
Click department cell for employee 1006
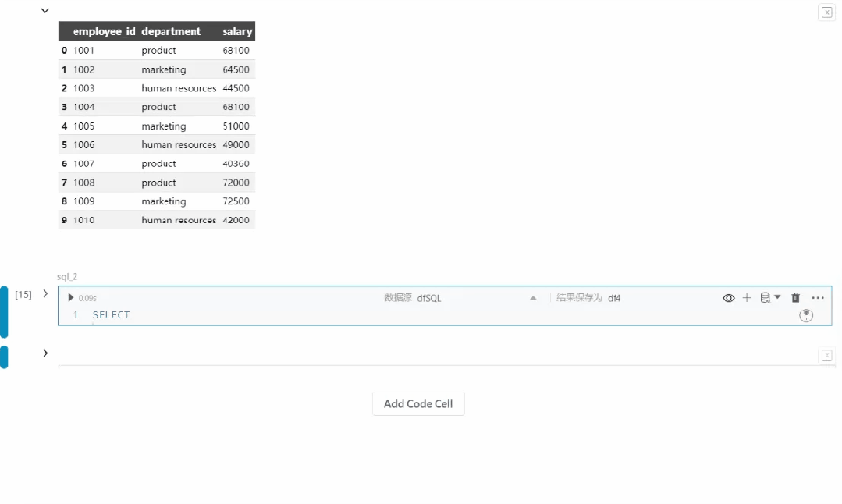[179, 145]
